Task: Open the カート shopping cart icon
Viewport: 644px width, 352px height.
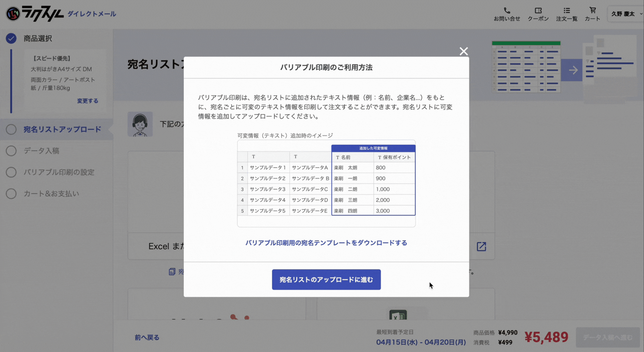Action: click(x=592, y=14)
